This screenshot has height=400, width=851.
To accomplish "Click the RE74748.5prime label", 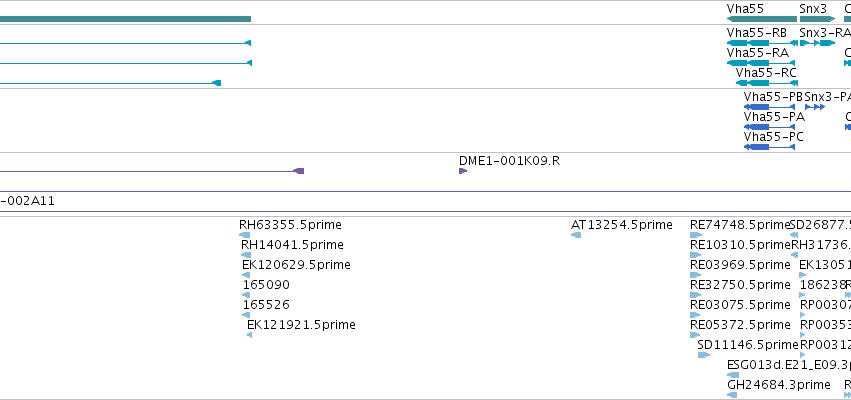I will coord(740,225).
